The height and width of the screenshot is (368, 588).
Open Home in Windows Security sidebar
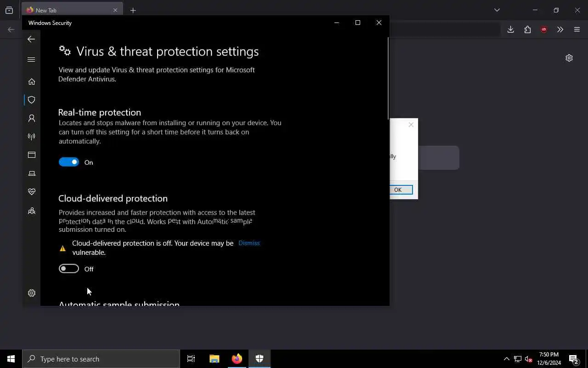point(32,81)
